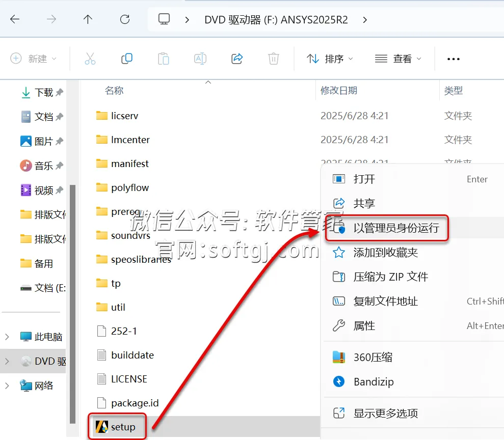Image resolution: width=504 pixels, height=440 pixels.
Task: Select the builddate file
Action: click(x=125, y=355)
